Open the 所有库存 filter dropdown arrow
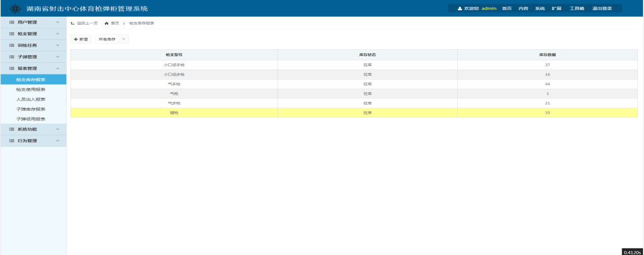This screenshot has height=255, width=644. pyautogui.click(x=124, y=39)
